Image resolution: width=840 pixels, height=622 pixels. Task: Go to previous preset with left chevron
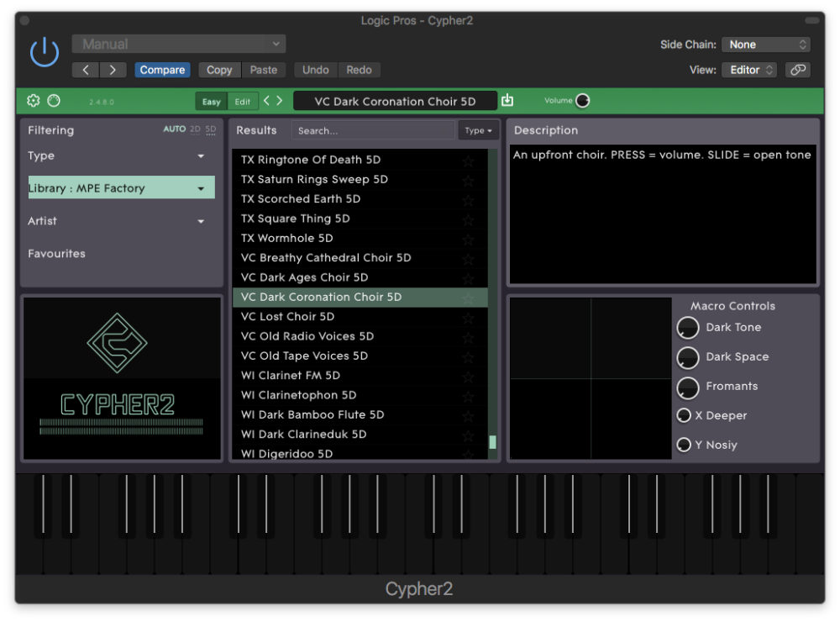tap(267, 101)
